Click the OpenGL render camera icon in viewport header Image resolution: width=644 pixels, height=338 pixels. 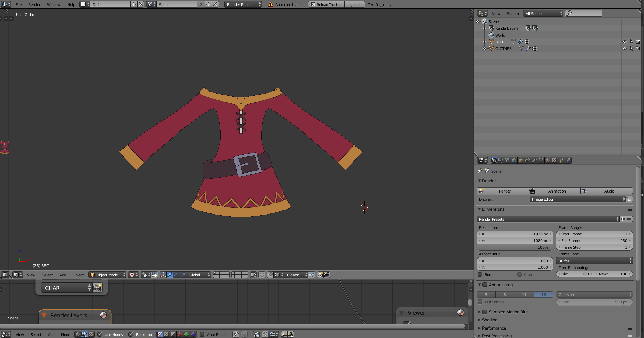pos(320,275)
